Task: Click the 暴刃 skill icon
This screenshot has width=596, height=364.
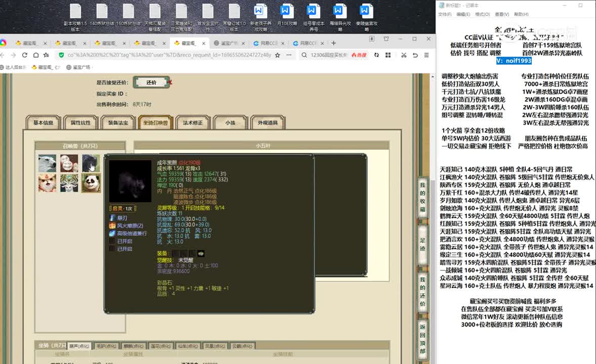Action: pyautogui.click(x=112, y=218)
